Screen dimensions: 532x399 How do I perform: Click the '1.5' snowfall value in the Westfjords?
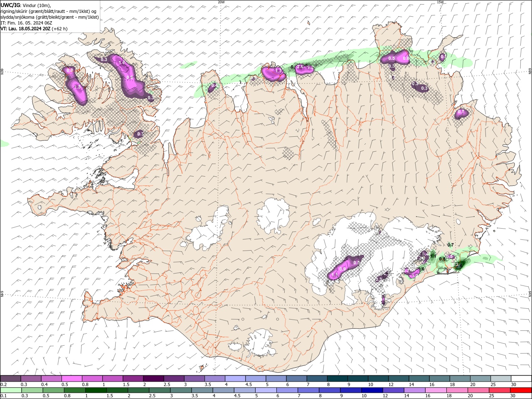tap(77, 87)
